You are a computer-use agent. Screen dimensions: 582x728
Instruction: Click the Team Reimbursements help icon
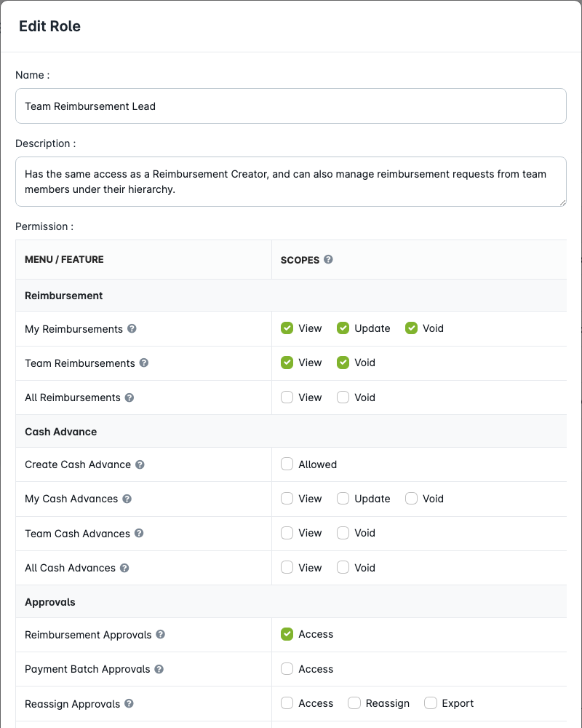pos(144,363)
